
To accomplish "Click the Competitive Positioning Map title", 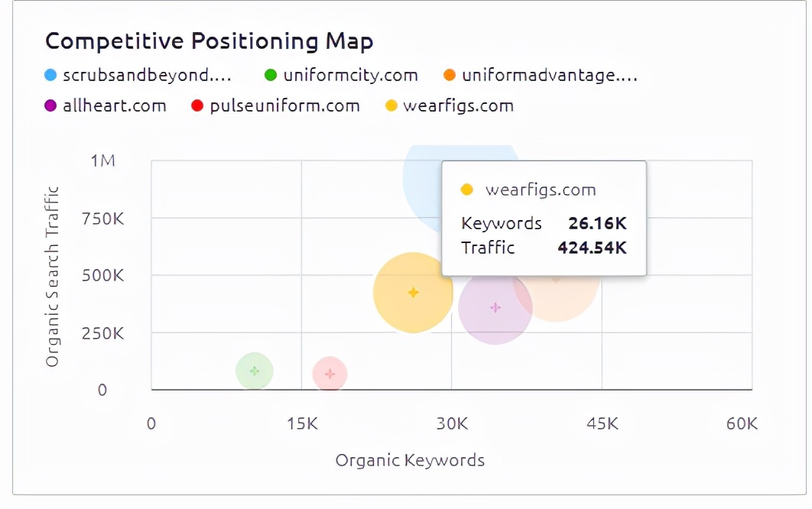I will click(209, 41).
